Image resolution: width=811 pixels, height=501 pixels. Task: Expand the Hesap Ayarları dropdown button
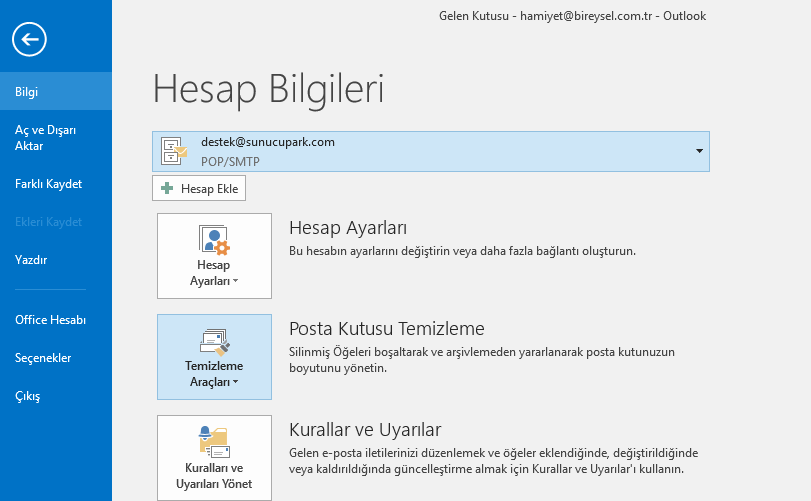pos(214,256)
